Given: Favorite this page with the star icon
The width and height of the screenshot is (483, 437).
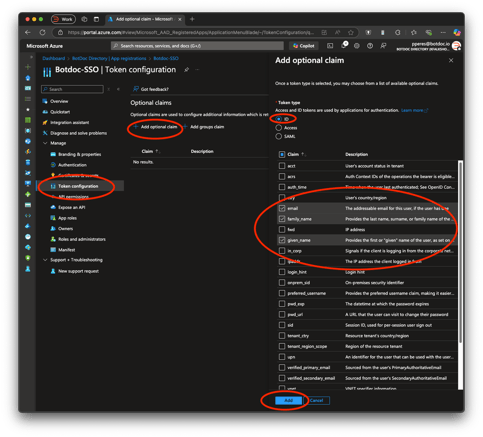Looking at the screenshot, I should [x=351, y=32].
